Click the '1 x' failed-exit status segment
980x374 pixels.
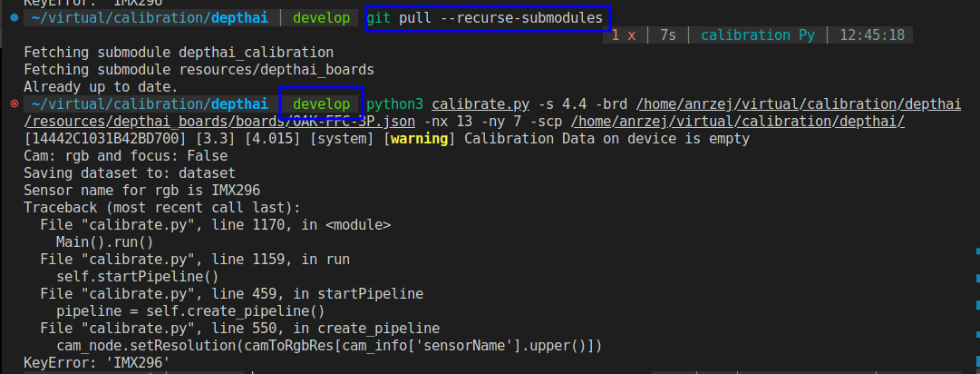pos(623,34)
